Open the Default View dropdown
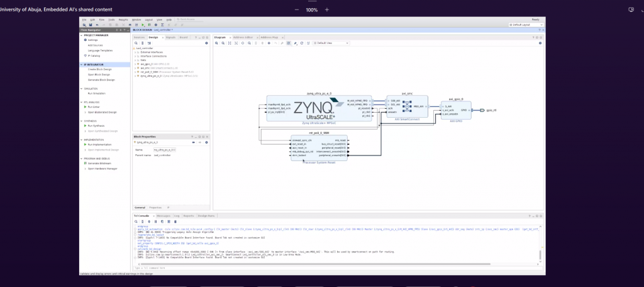 (x=331, y=43)
